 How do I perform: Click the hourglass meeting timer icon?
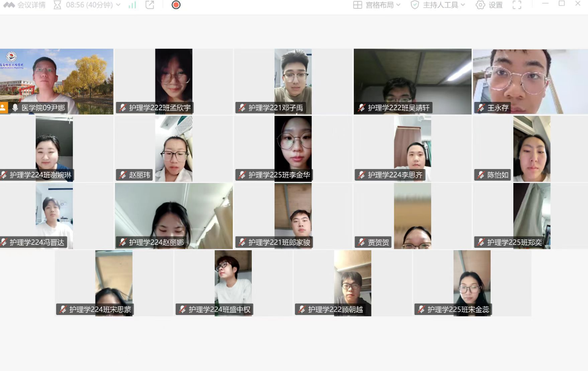57,5
